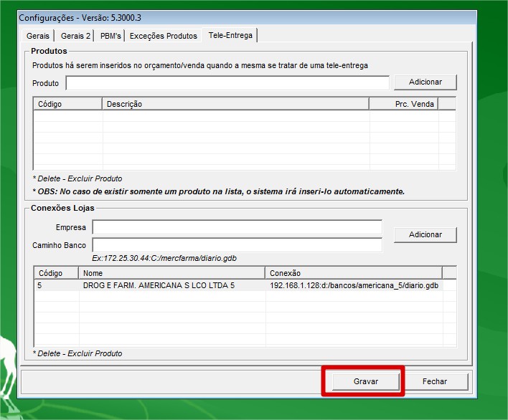Save settings with the Gravar button

coord(365,381)
